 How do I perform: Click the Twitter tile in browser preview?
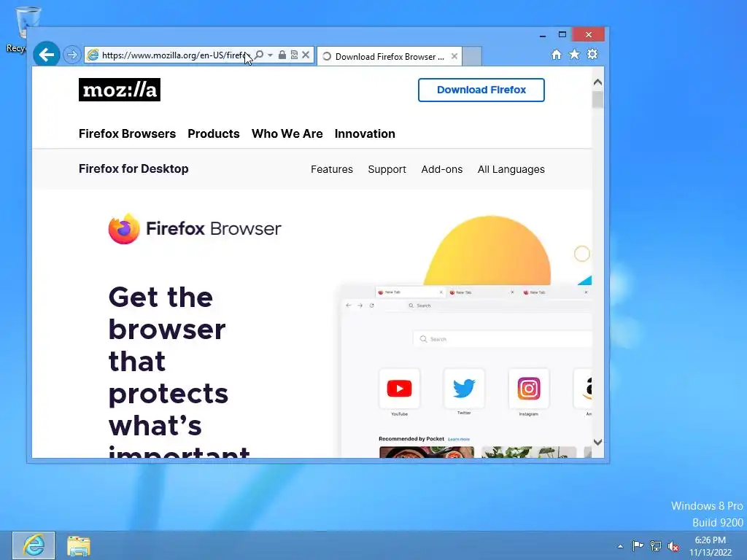pos(464,389)
